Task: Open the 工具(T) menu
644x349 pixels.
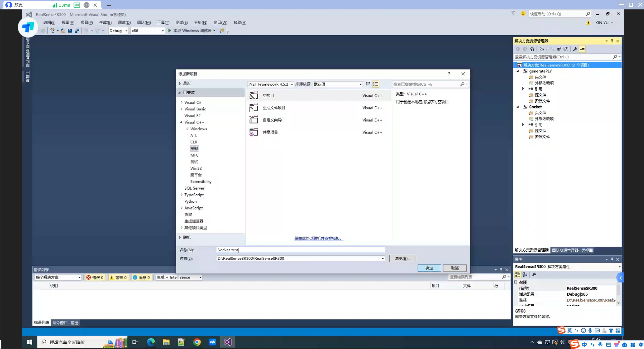Action: click(x=163, y=22)
